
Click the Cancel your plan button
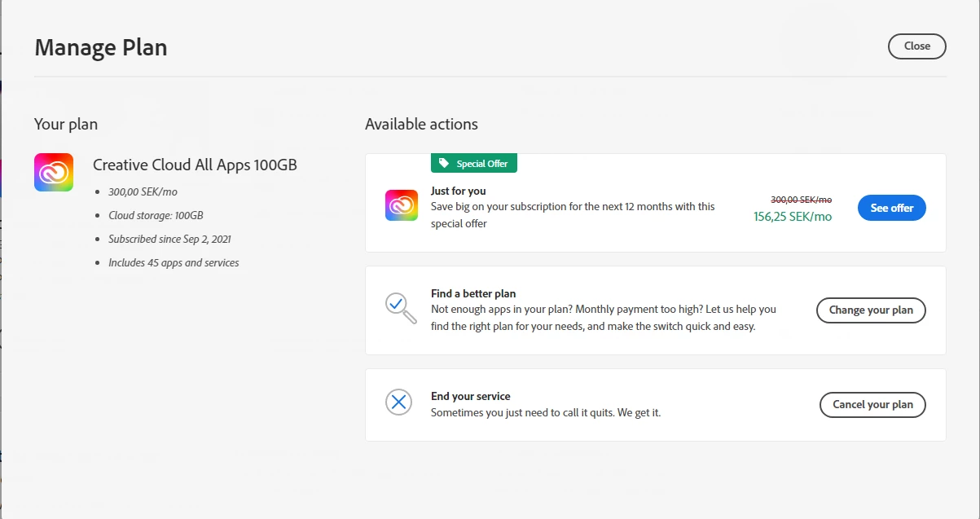click(872, 405)
